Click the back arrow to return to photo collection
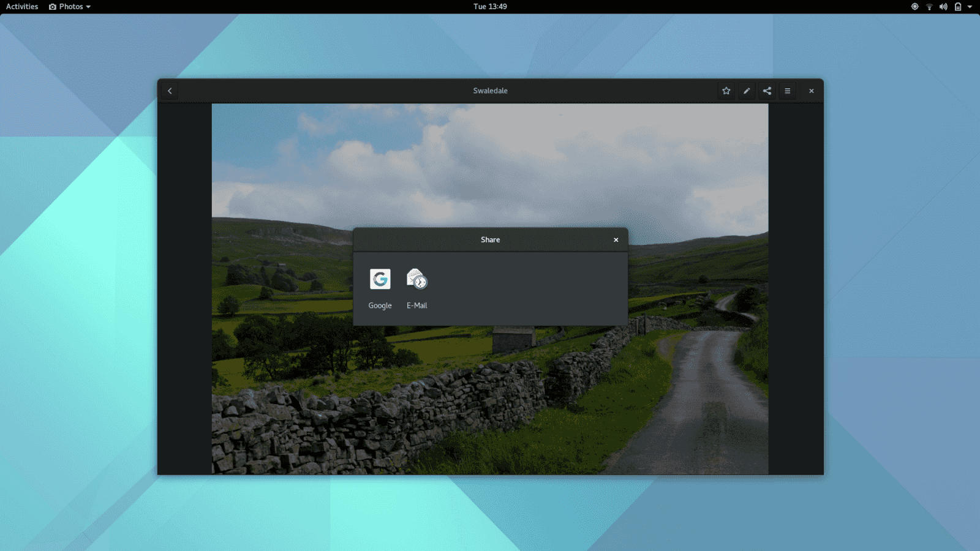 (169, 91)
